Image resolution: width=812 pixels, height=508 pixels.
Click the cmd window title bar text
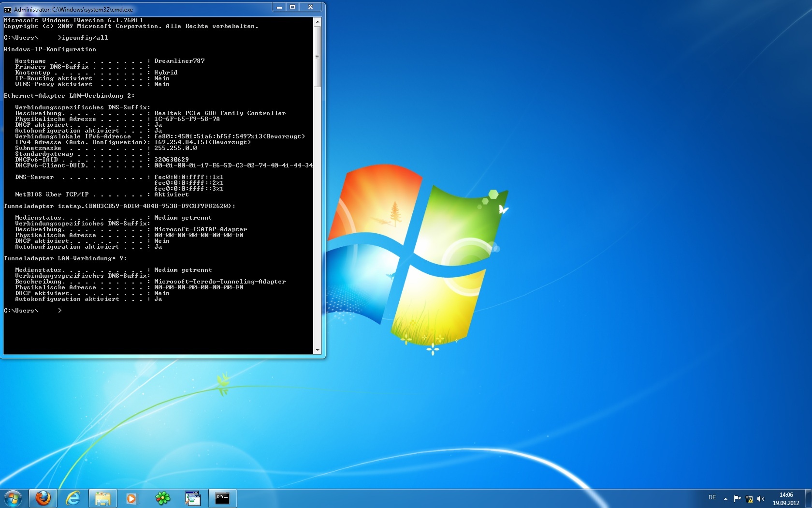pos(73,9)
